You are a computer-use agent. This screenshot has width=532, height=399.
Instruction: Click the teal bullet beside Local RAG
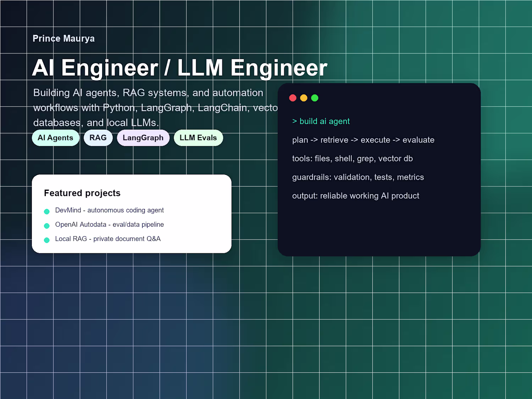pos(46,240)
